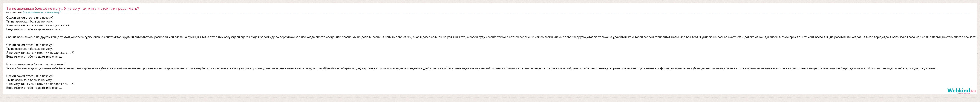
Task: Click 'Ты не звонила,я больше не могу..' in the second chorus
Action: click(x=30, y=49)
